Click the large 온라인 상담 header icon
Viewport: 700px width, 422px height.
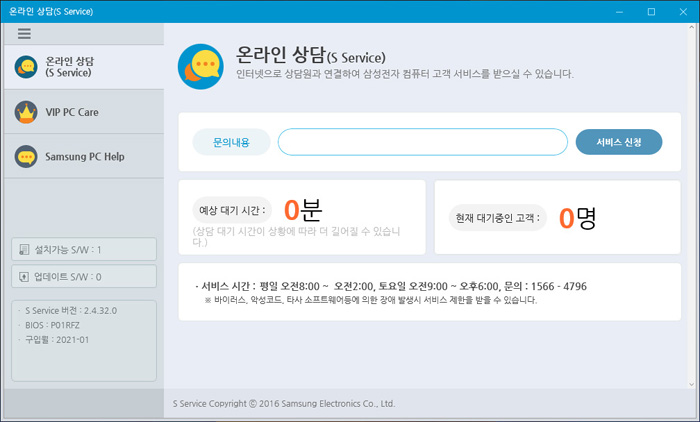pyautogui.click(x=201, y=67)
